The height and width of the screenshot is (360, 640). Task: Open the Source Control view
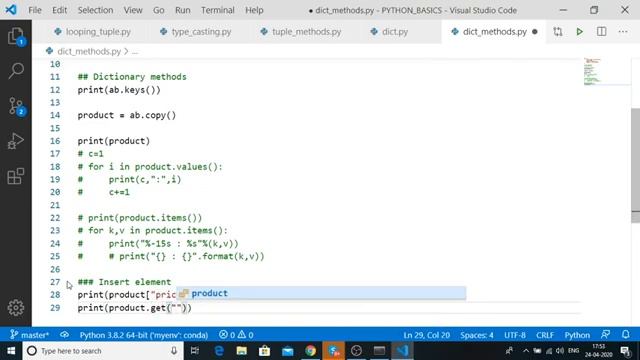click(16, 107)
